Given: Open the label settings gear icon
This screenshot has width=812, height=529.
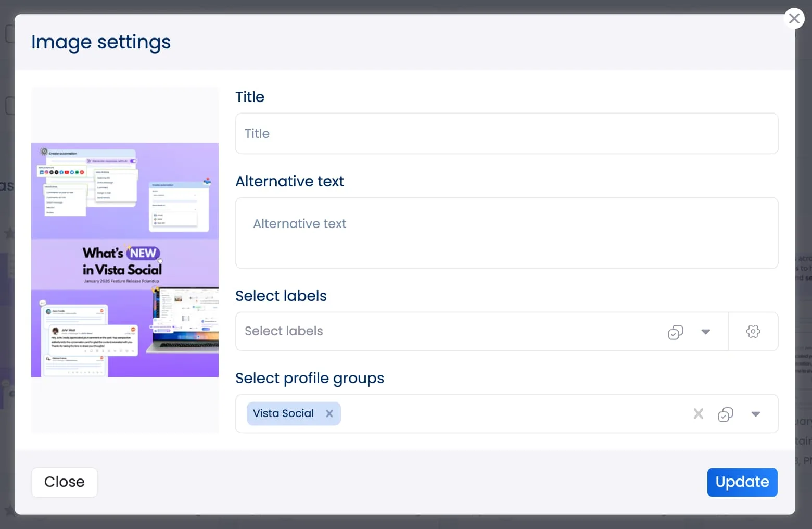Looking at the screenshot, I should tap(753, 331).
